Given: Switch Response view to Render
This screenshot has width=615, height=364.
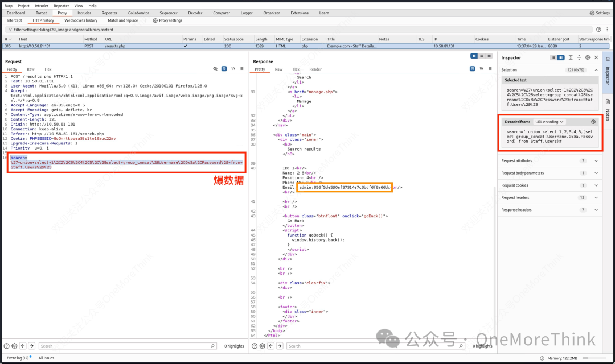Looking at the screenshot, I should pos(315,69).
